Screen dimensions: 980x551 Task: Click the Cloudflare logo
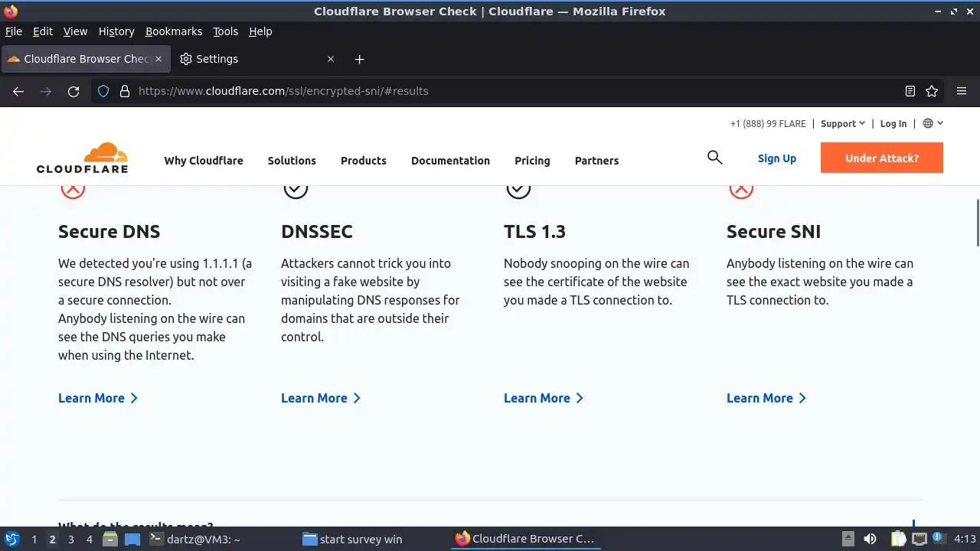click(x=82, y=158)
